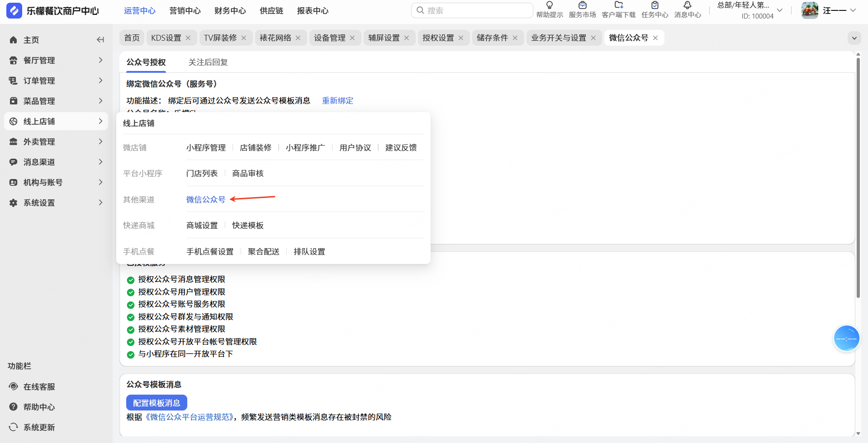868x443 pixels.
Task: Open 在线客服 in the function bar
Action: click(x=32, y=386)
